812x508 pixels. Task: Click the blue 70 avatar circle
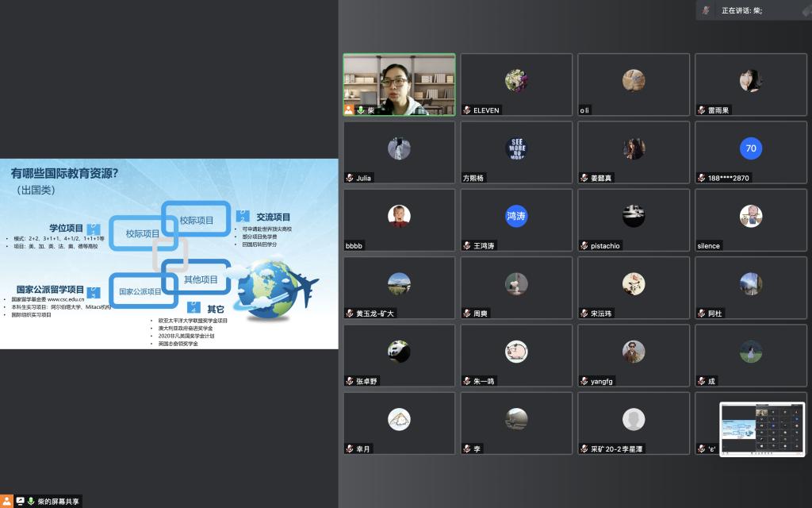point(750,148)
